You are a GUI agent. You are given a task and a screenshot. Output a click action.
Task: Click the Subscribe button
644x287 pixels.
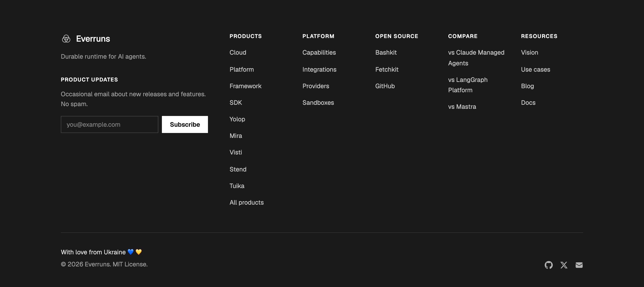tap(185, 124)
